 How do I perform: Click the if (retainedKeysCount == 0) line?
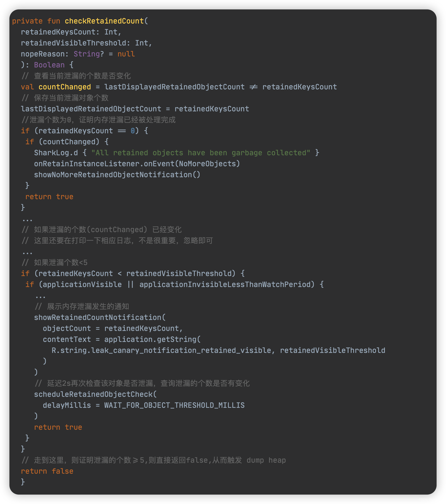pos(84,131)
